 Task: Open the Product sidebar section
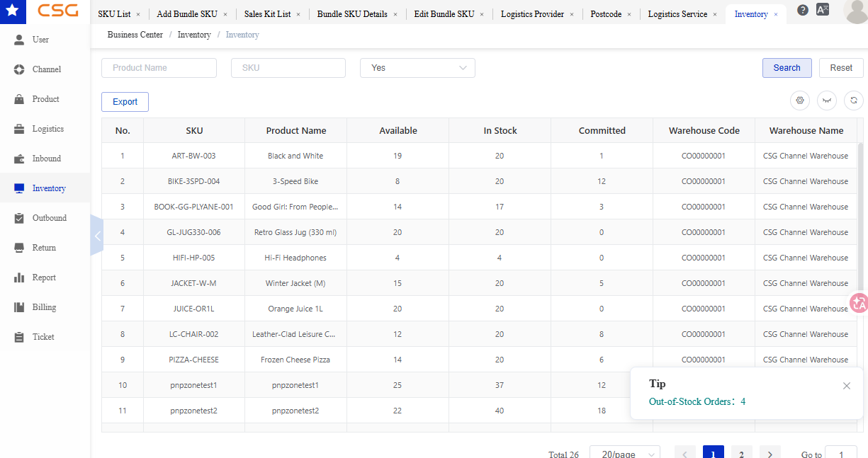click(45, 99)
